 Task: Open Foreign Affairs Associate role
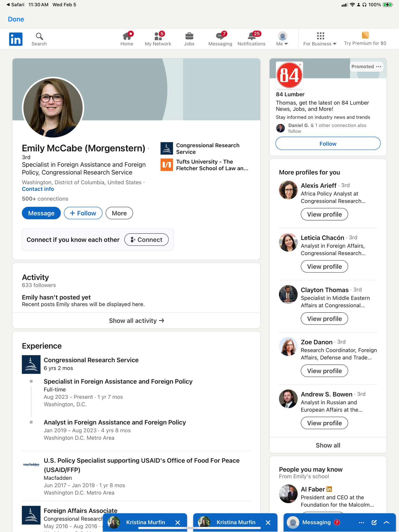pos(81,511)
